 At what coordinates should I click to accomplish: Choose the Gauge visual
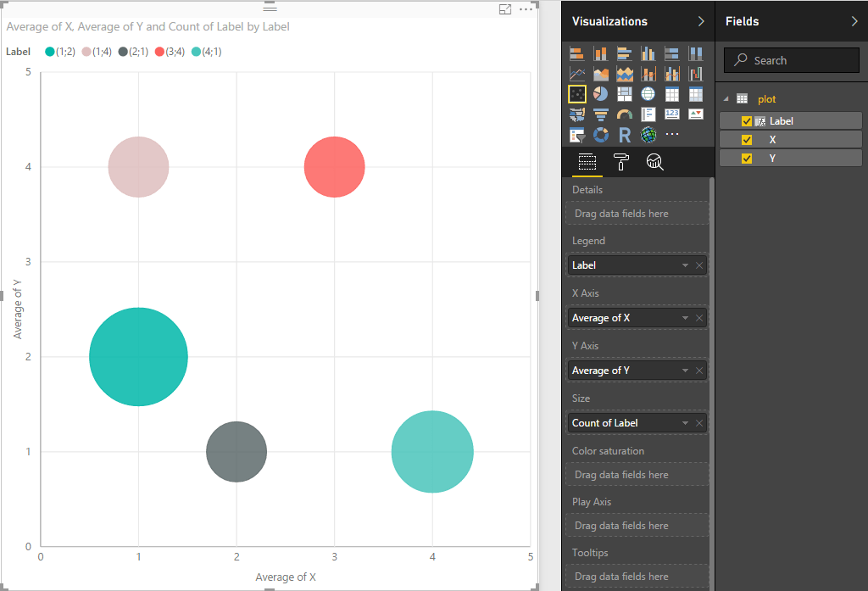[625, 114]
